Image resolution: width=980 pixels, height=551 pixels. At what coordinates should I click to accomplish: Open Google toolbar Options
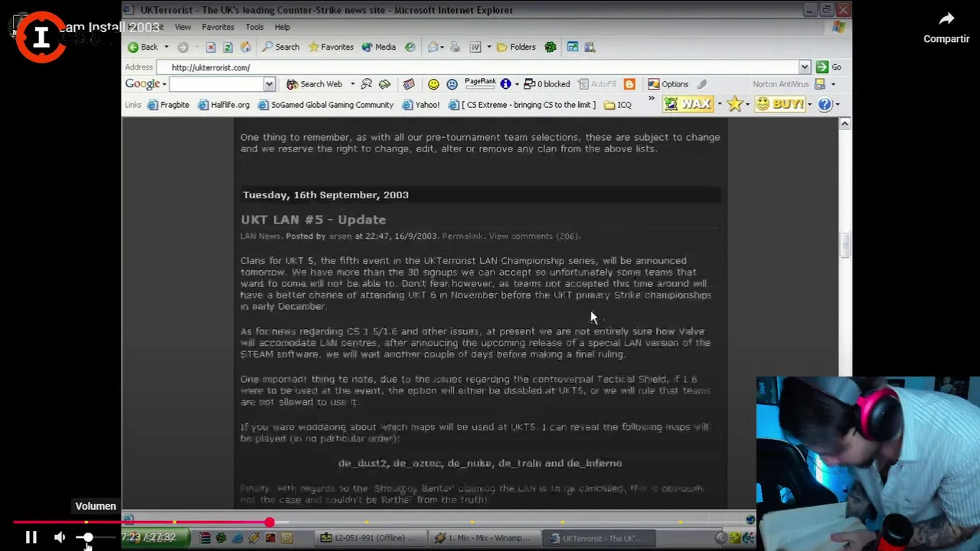[x=668, y=84]
